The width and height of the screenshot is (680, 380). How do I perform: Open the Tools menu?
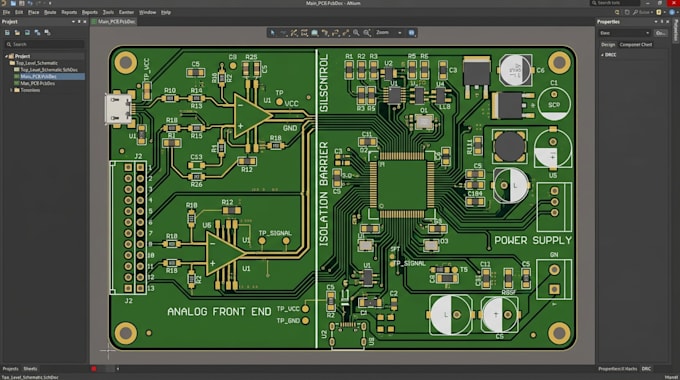pos(108,12)
